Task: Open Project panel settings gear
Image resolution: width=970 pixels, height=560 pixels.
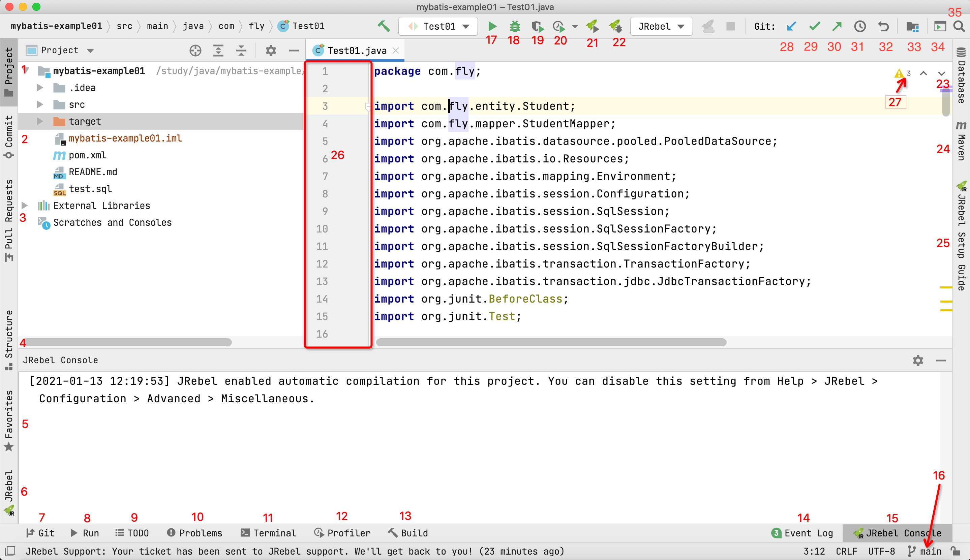Action: click(x=271, y=51)
